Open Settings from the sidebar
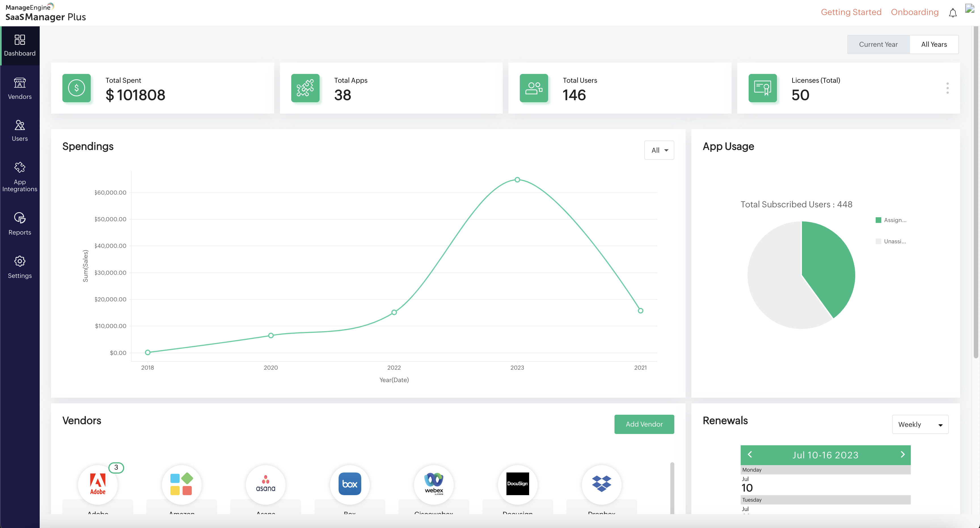980x528 pixels. pos(19,267)
